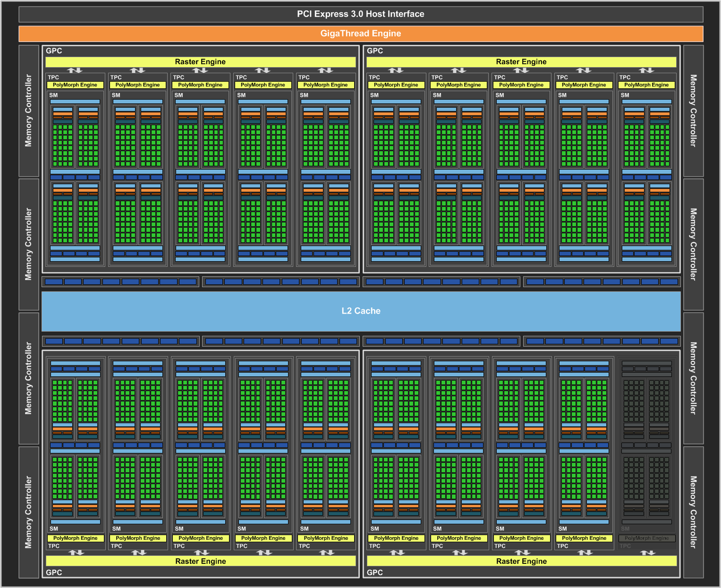Select the topmost Memory Controller on the left
Viewport: 721px width, 588px height.
point(29,111)
